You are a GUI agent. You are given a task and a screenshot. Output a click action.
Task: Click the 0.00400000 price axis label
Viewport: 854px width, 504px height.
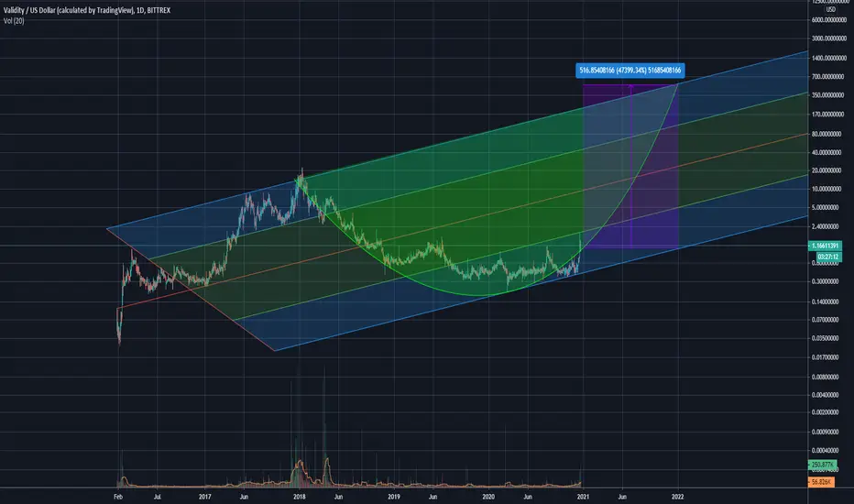826,394
